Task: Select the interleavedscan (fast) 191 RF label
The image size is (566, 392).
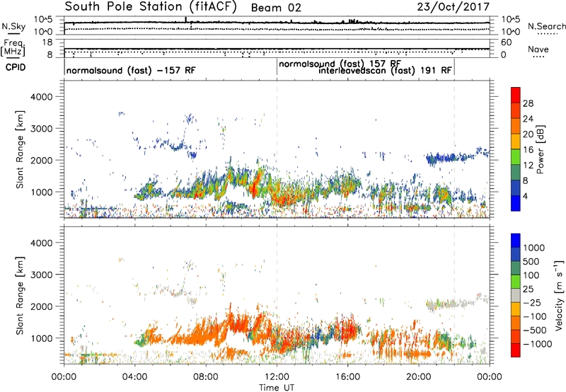Action: pos(385,70)
